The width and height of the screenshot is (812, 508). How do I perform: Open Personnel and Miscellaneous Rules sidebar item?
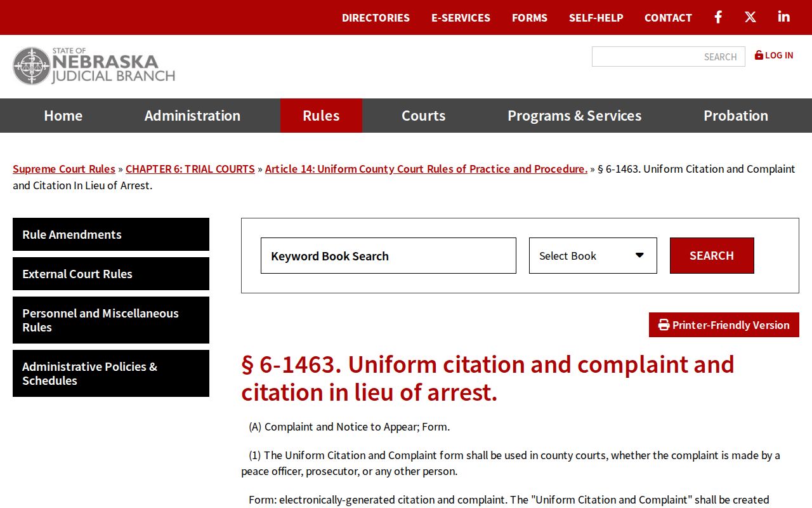pyautogui.click(x=111, y=320)
